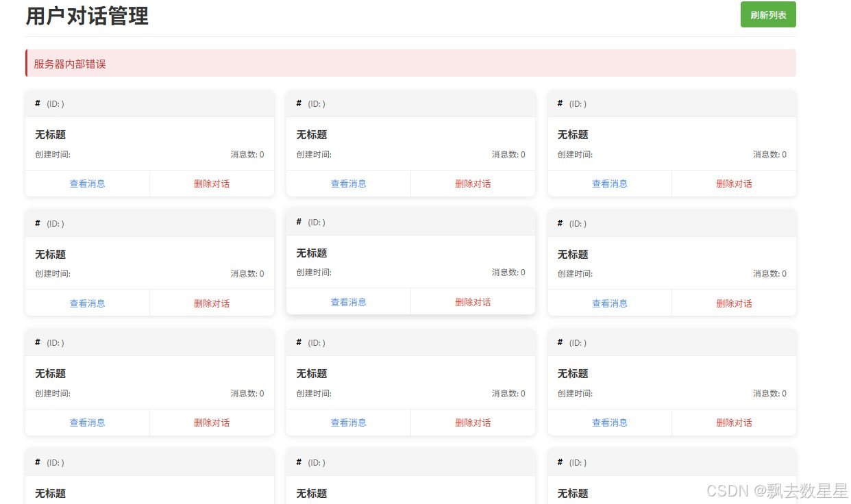Open 查看消息 in the first row's right card
The height and width of the screenshot is (504, 851).
(610, 184)
